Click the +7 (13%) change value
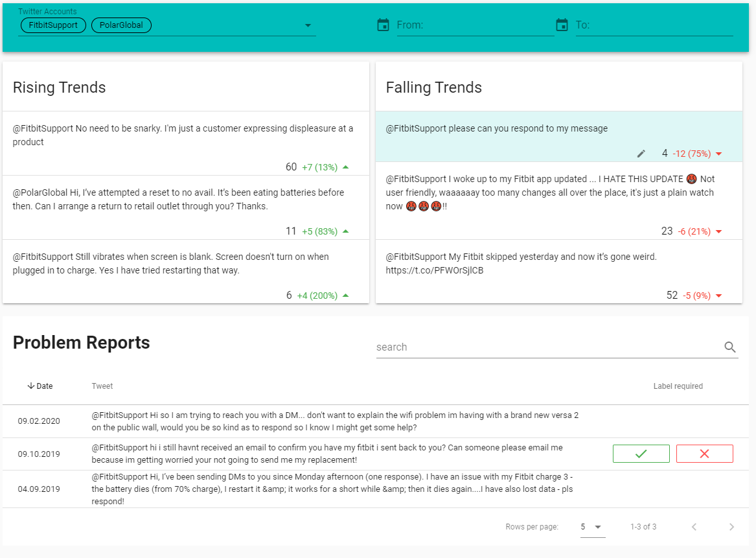 [x=319, y=167]
